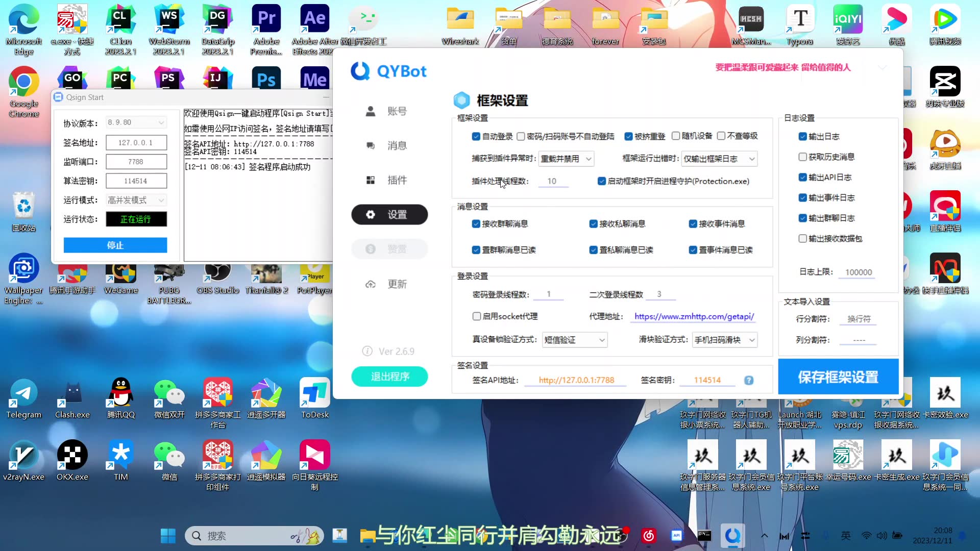Expand 滑块验证方式 dropdown 手机扫码滑块
The width and height of the screenshot is (980, 551).
[x=725, y=340]
